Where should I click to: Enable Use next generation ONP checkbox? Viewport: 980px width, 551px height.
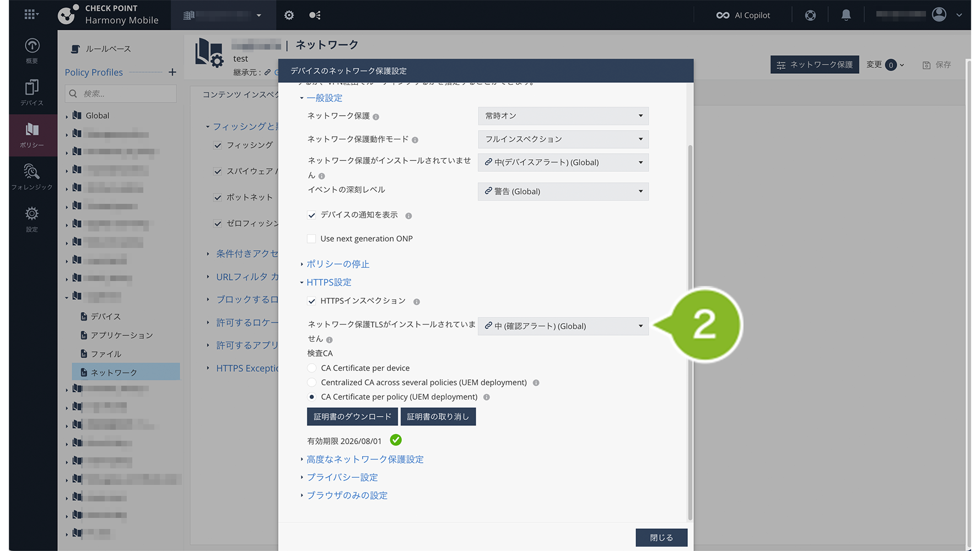312,239
